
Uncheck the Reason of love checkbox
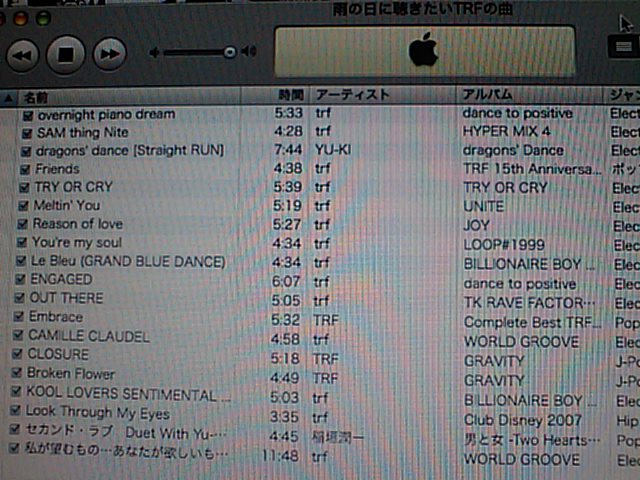(x=23, y=224)
